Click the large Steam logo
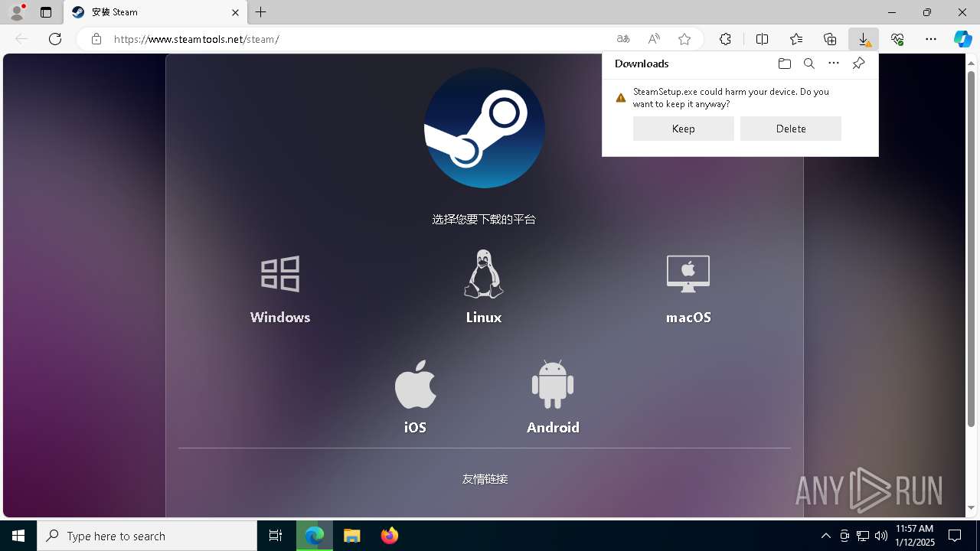Screen dimensions: 980x551 coord(485,128)
